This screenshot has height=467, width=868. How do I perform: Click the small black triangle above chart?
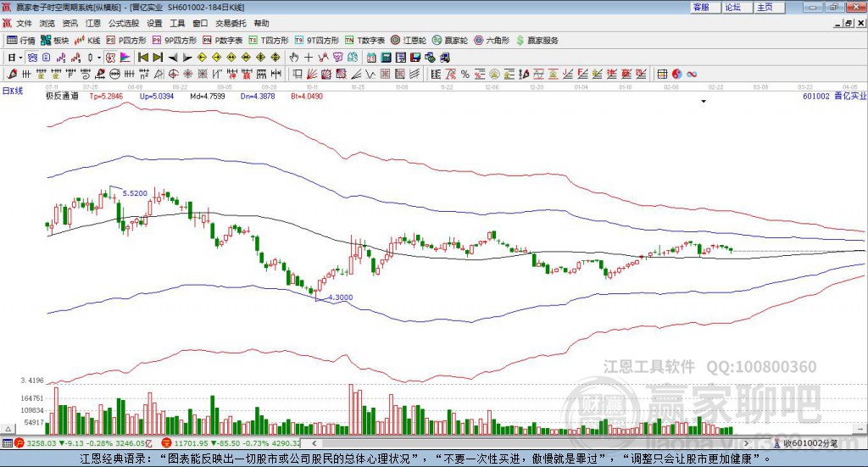pos(703,101)
